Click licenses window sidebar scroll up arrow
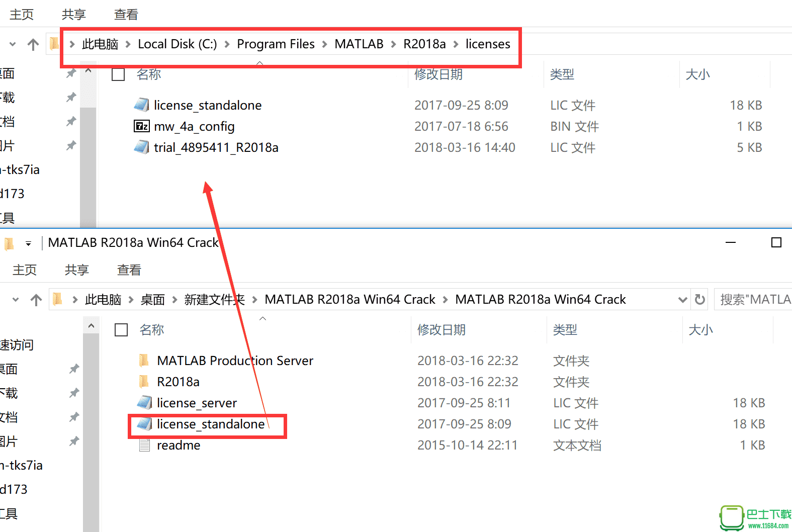The height and width of the screenshot is (532, 792). point(88,70)
